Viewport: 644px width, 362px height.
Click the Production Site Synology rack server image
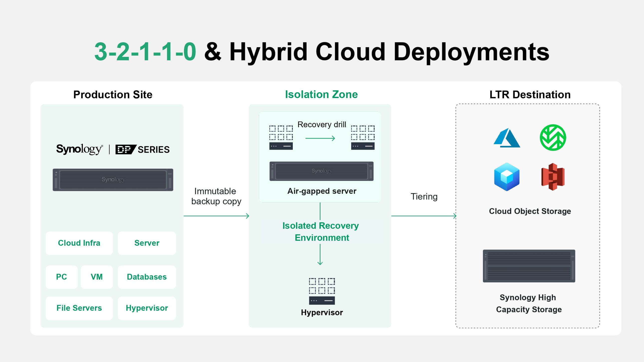tap(113, 180)
